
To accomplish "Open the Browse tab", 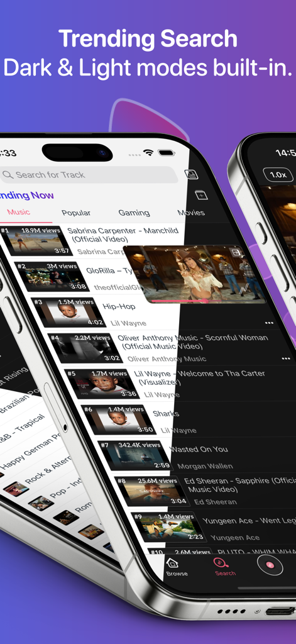I will tap(177, 567).
